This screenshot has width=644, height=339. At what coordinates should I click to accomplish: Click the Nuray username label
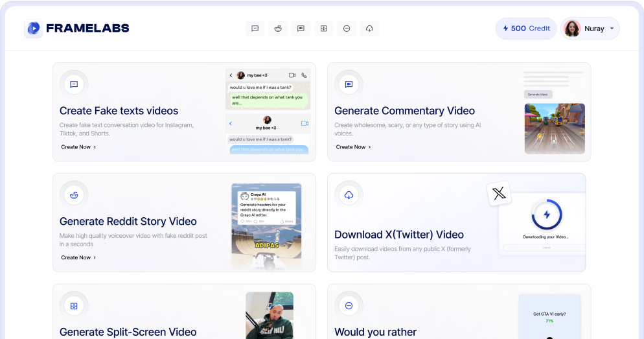(594, 29)
